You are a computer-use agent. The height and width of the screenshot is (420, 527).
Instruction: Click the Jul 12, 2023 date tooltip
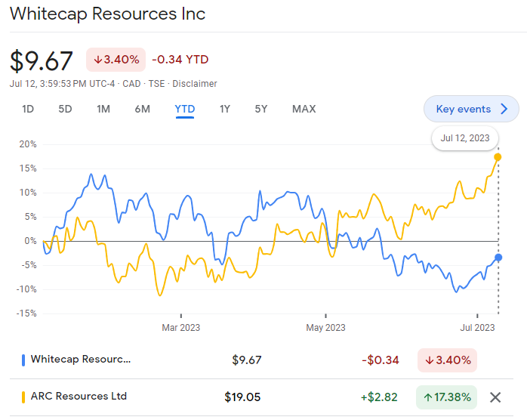coord(465,138)
